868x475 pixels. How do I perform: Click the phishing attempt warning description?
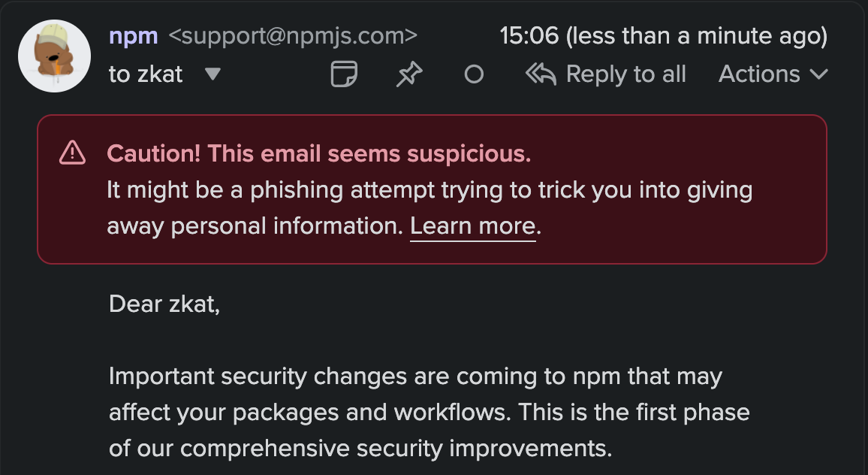429,190
